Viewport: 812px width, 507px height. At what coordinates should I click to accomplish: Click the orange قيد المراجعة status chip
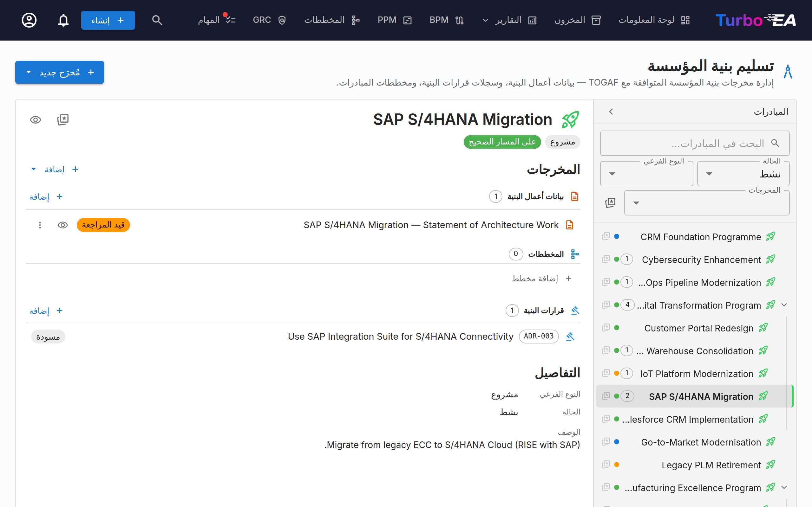103,225
